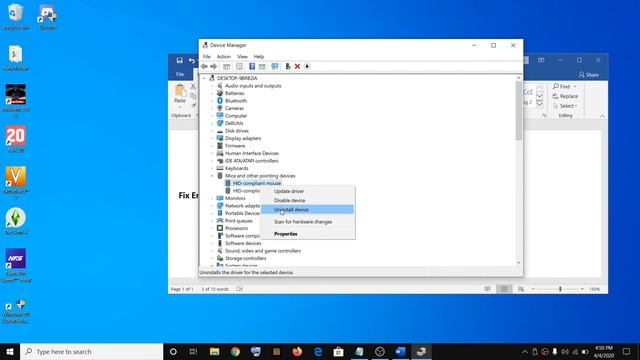Open Firefox from the taskbar
Image resolution: width=640 pixels, height=360 pixels.
(x=297, y=351)
